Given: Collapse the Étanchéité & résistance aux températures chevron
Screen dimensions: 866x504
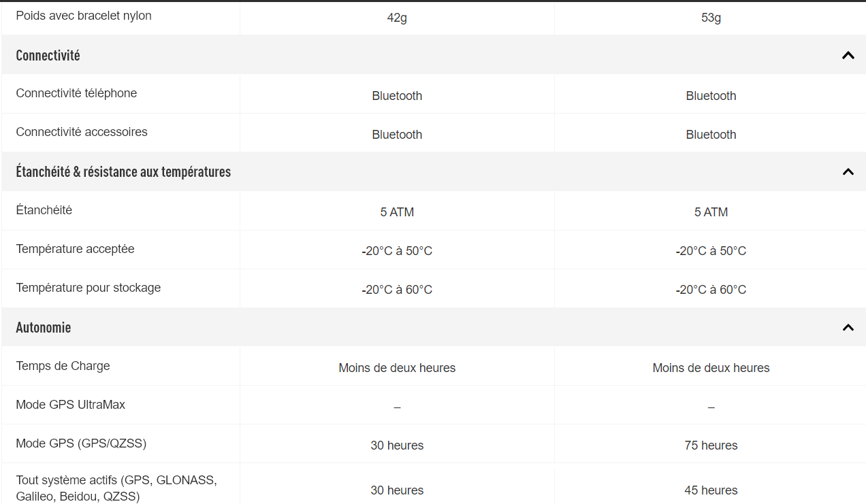Looking at the screenshot, I should 848,171.
